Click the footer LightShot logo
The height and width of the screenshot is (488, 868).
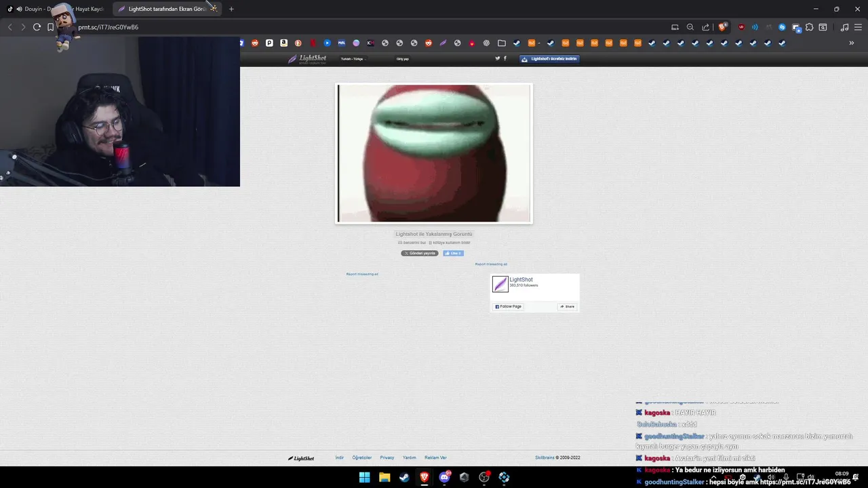coord(301,458)
